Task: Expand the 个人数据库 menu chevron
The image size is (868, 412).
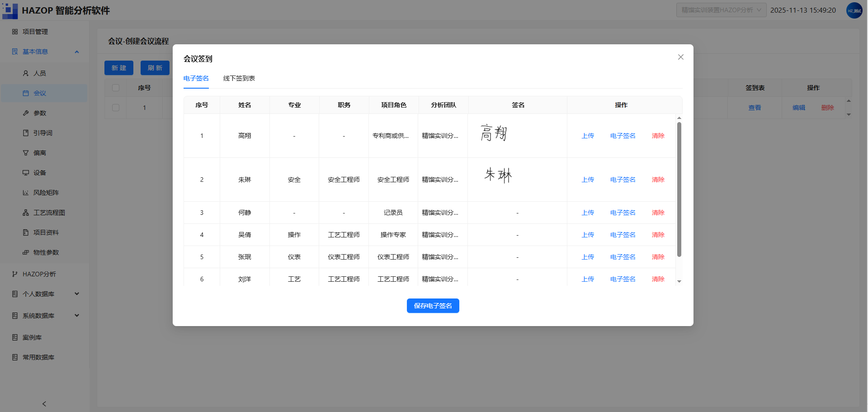Action: [x=77, y=294]
